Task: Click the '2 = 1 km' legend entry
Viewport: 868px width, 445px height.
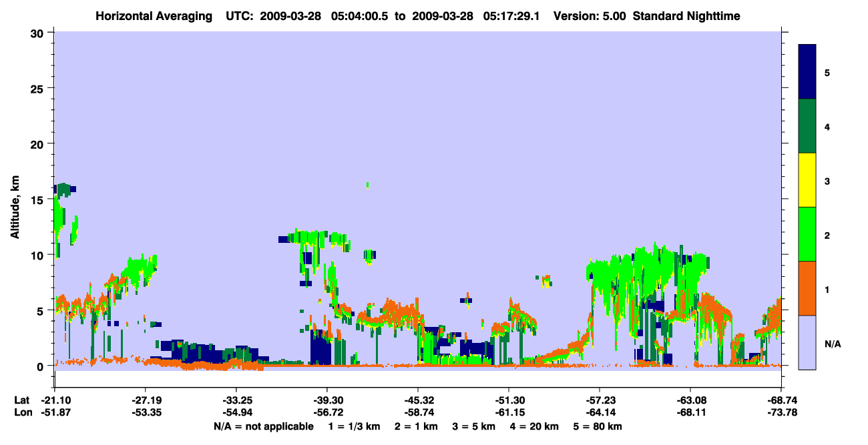Action: point(415,426)
